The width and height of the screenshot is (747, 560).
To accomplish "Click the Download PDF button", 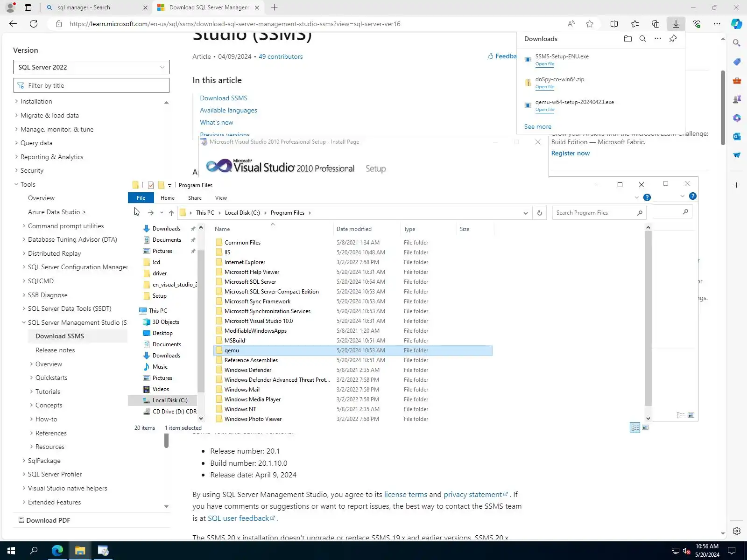I will click(44, 520).
